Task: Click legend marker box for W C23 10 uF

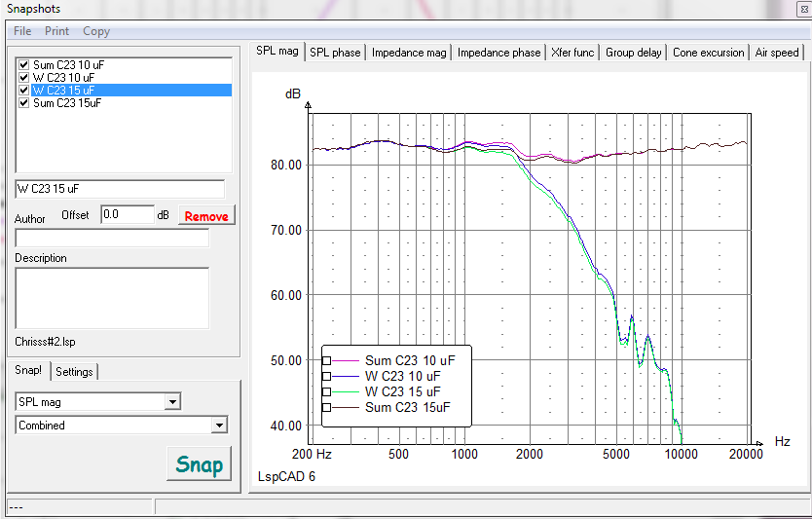Action: pyautogui.click(x=327, y=376)
